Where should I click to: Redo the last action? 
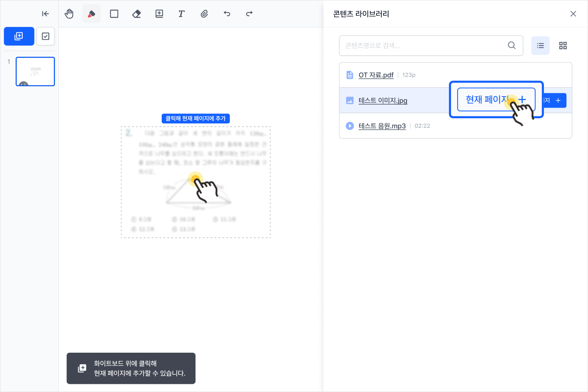249,14
